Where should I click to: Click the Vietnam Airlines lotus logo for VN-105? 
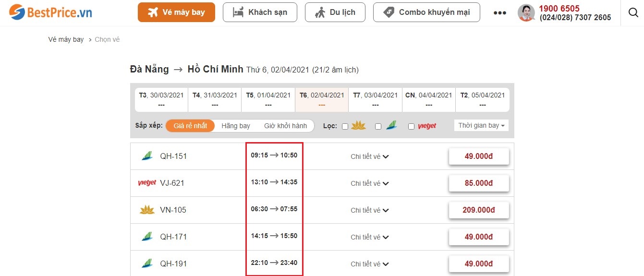(x=146, y=210)
